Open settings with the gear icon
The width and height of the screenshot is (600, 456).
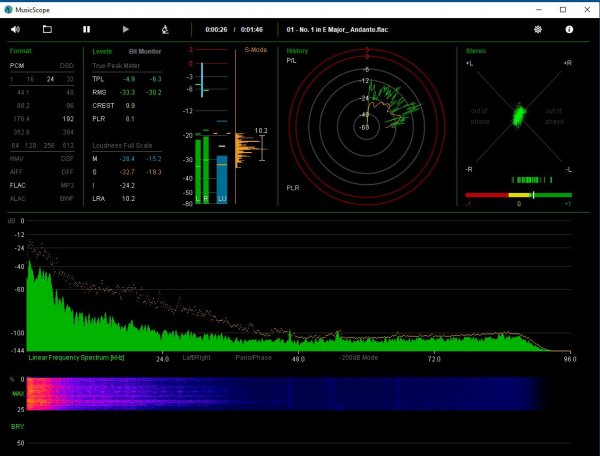(538, 29)
